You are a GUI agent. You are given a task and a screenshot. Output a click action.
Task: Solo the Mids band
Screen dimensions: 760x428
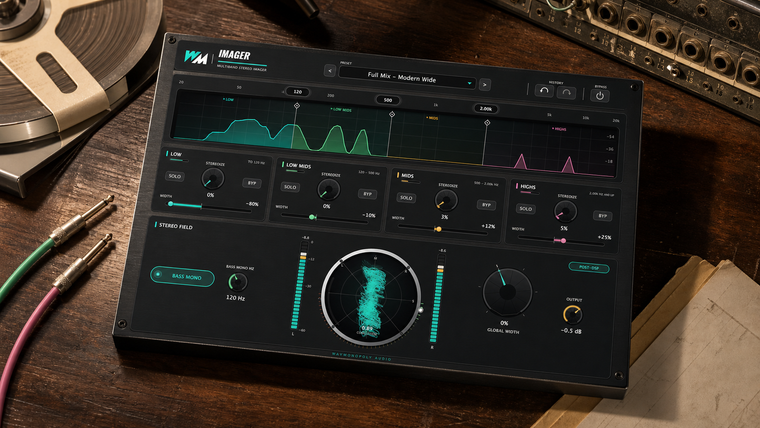406,198
